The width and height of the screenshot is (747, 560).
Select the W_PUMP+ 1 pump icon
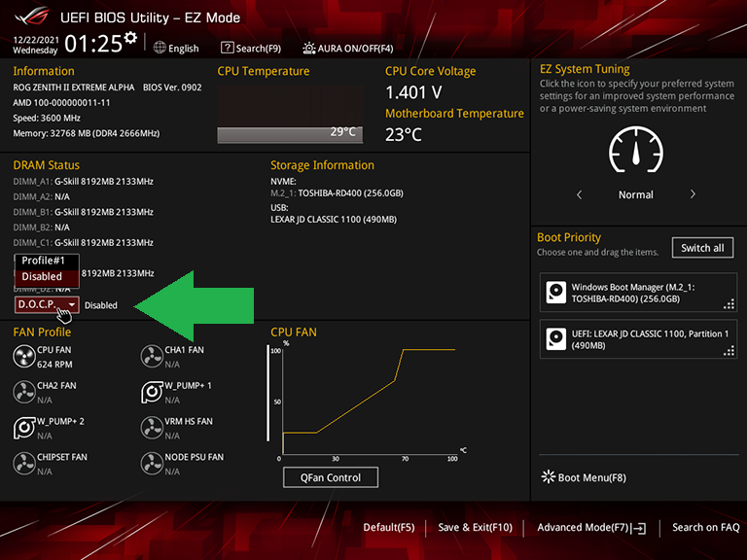tap(152, 393)
